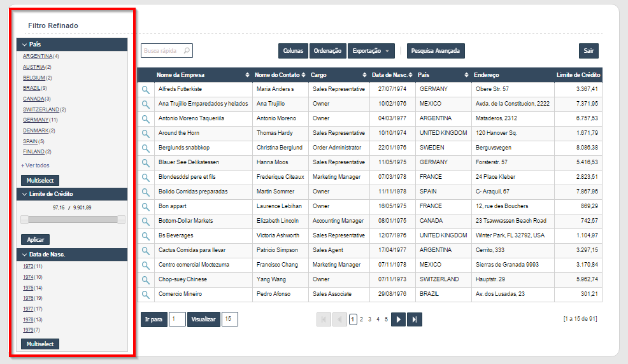Click search icon in Busca rápida box

pyautogui.click(x=187, y=51)
